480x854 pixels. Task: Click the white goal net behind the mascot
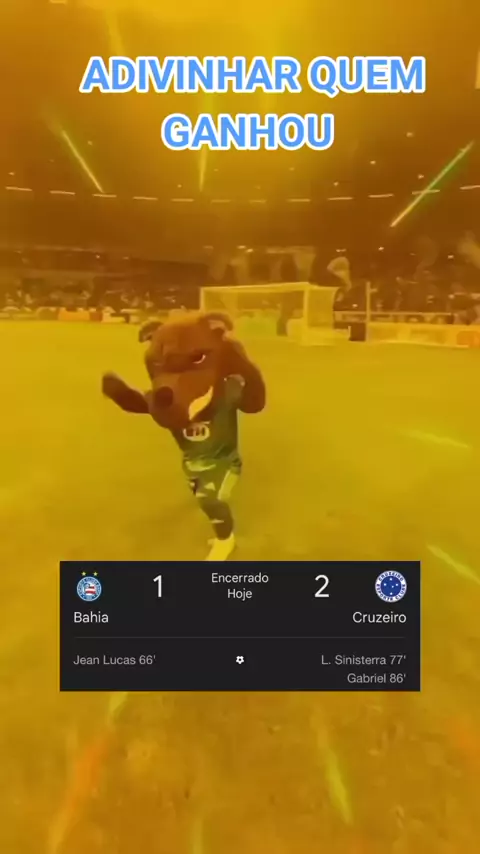pyautogui.click(x=270, y=310)
